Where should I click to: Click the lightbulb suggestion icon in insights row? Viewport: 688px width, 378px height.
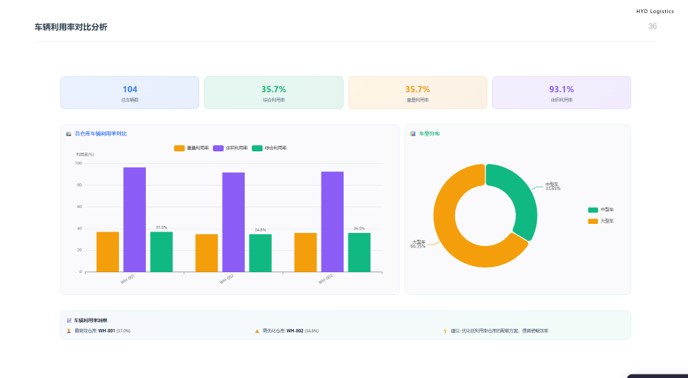tap(445, 331)
